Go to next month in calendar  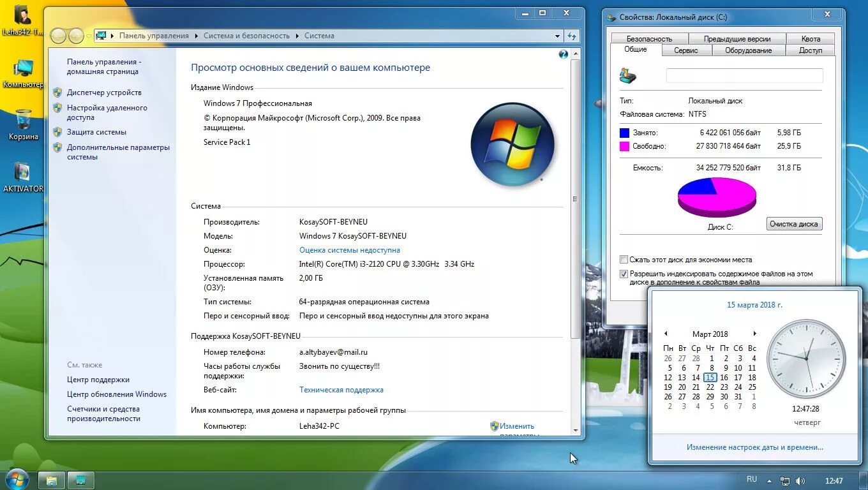754,334
